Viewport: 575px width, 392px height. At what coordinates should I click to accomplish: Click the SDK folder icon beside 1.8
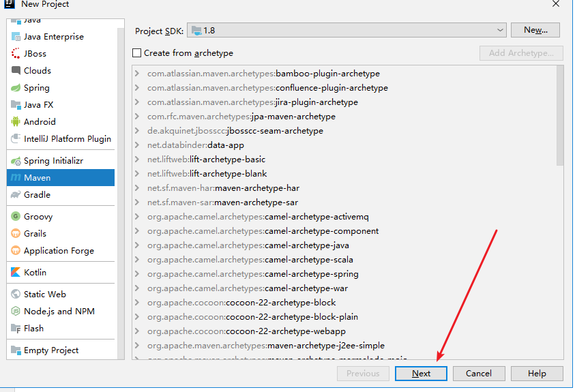click(196, 31)
